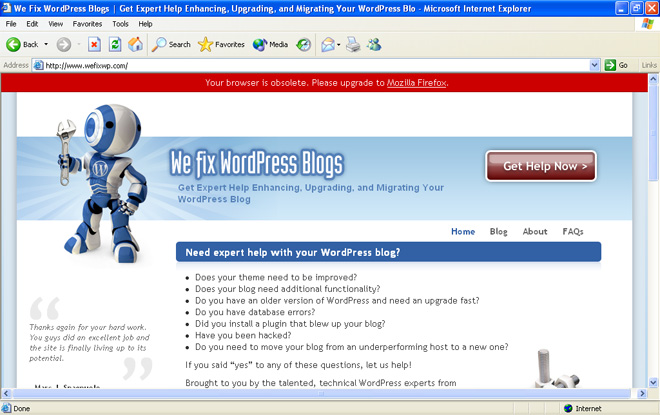Click 'Does your theme need to be improved?' text

tap(276, 277)
